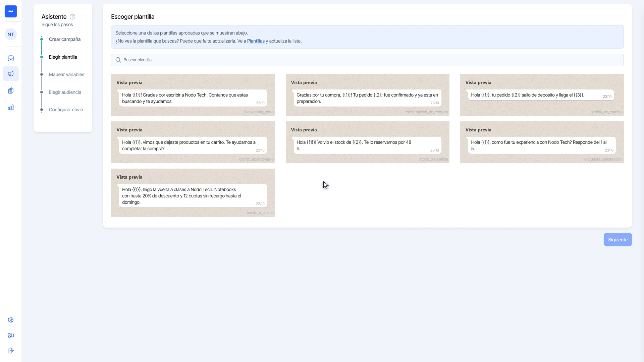
Task: Choose the bienvenida_nodo template card
Action: pyautogui.click(x=193, y=95)
